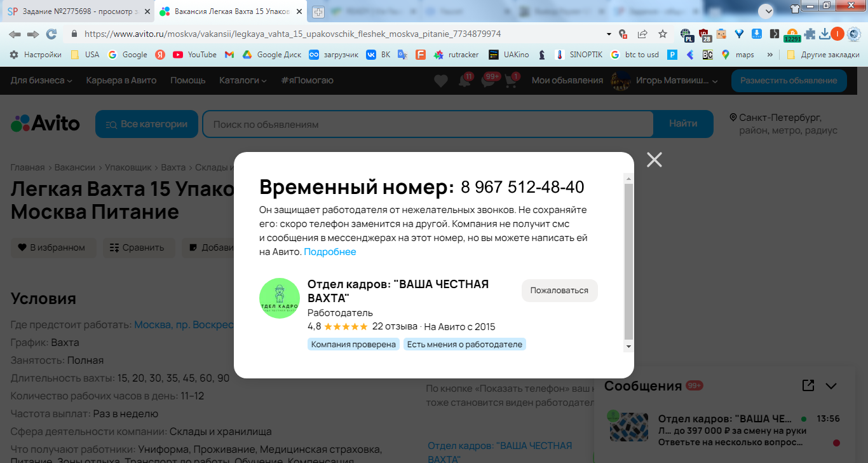Open the tab search dropdown chevron
This screenshot has height=463, width=868.
(x=767, y=11)
